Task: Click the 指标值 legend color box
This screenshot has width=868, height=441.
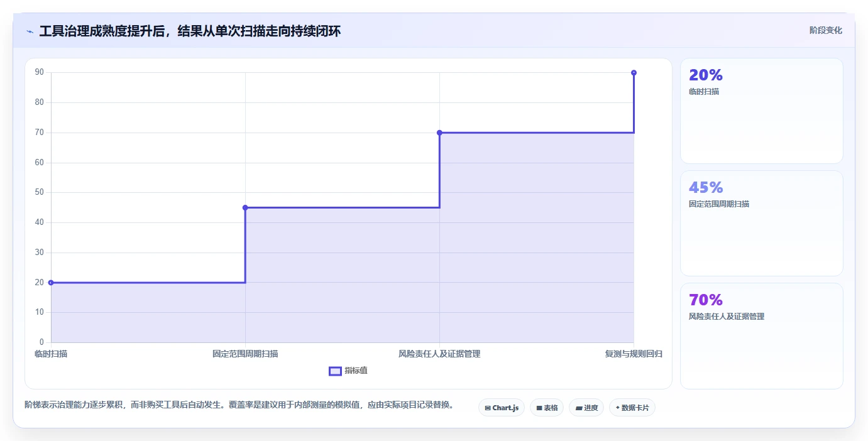Action: [335, 371]
